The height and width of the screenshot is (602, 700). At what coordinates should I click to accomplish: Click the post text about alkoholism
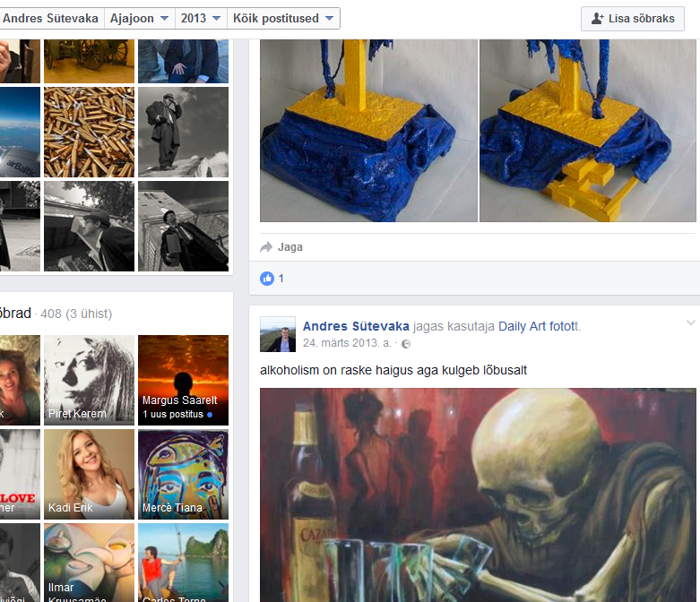pos(393,370)
